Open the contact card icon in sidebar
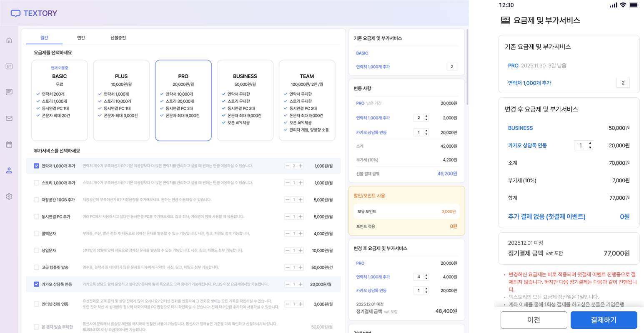 (9, 66)
